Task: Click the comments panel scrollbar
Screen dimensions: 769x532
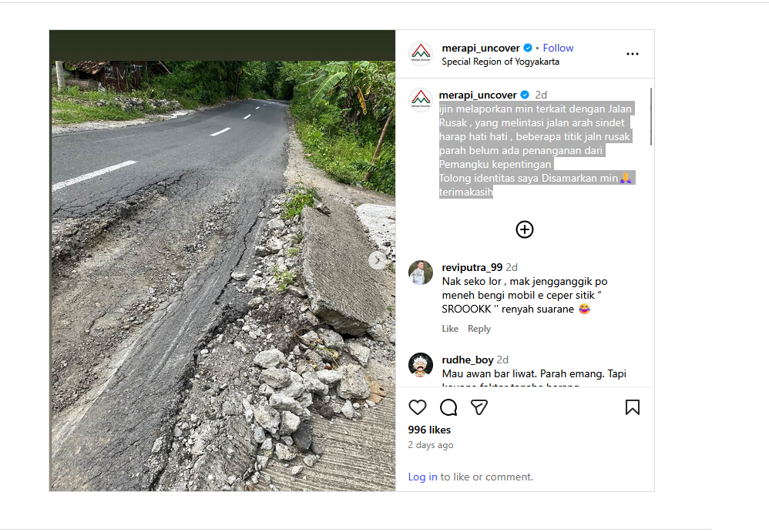Action: click(651, 115)
